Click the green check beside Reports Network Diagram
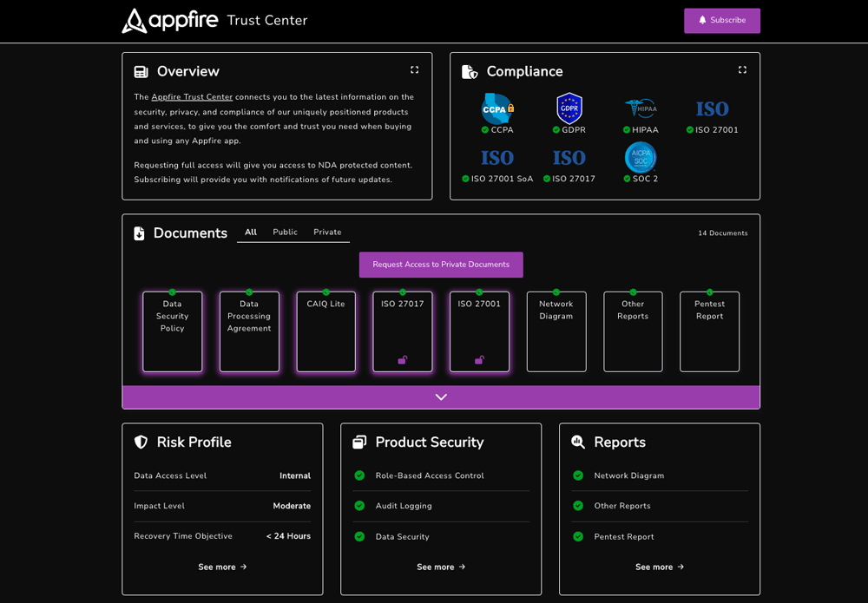 (x=578, y=475)
